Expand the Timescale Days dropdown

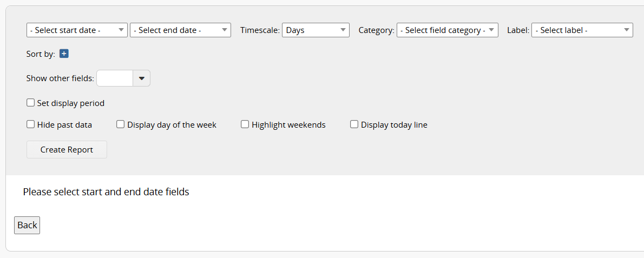[x=316, y=30]
